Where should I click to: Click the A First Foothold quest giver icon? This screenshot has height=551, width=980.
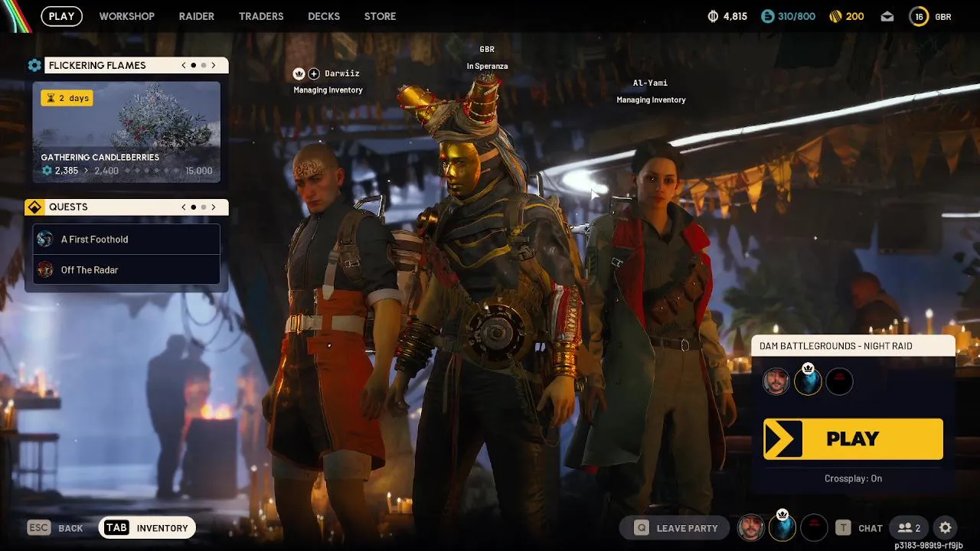pos(45,240)
